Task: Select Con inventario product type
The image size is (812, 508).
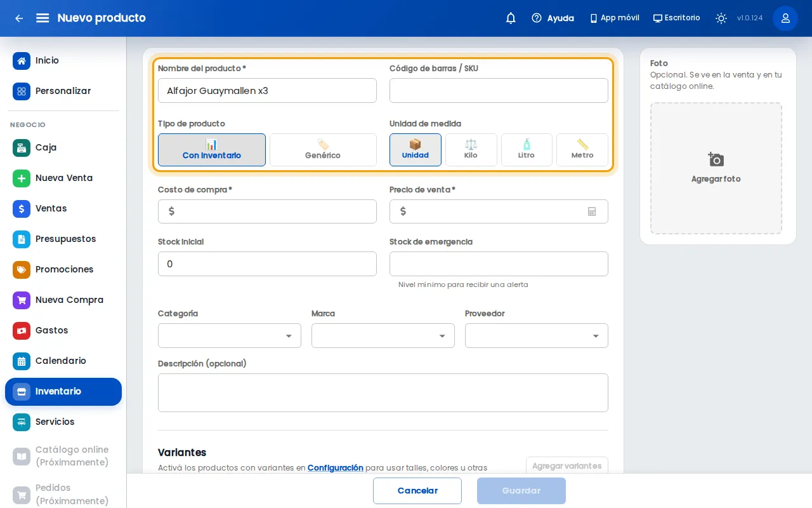Action: [212, 150]
